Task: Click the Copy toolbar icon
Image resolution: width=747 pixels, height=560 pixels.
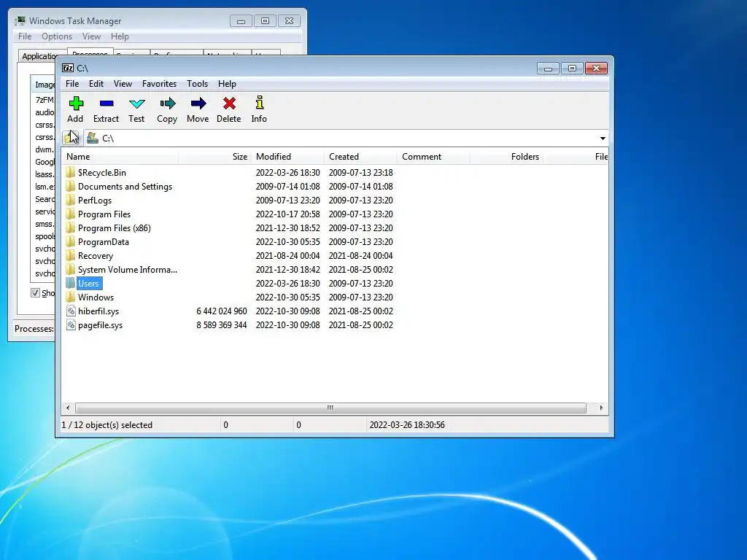Action: 167,104
